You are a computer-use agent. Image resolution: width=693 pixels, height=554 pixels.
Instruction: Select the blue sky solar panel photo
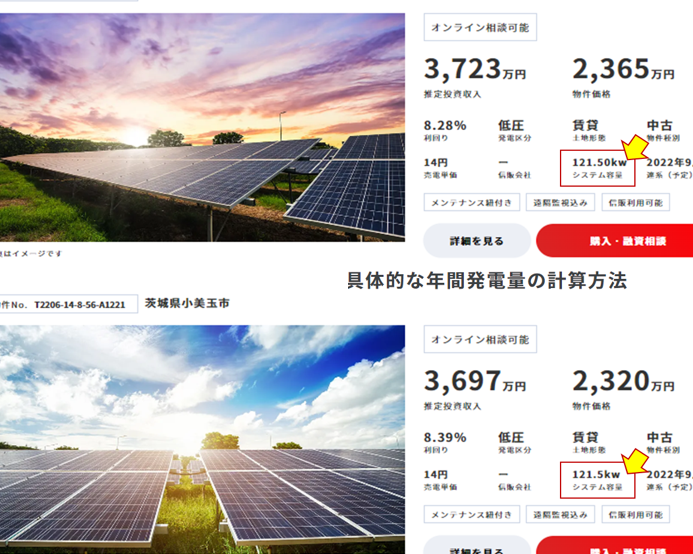tap(202, 439)
